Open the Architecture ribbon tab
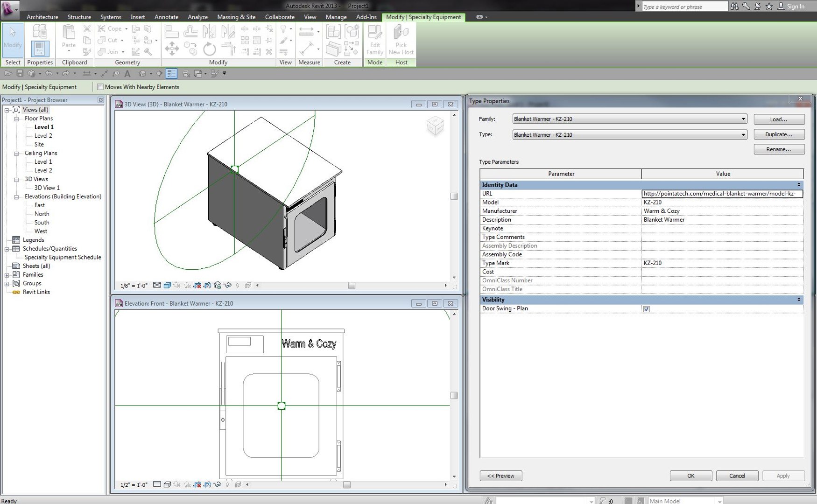Viewport: 817px width, 504px height. (x=42, y=17)
